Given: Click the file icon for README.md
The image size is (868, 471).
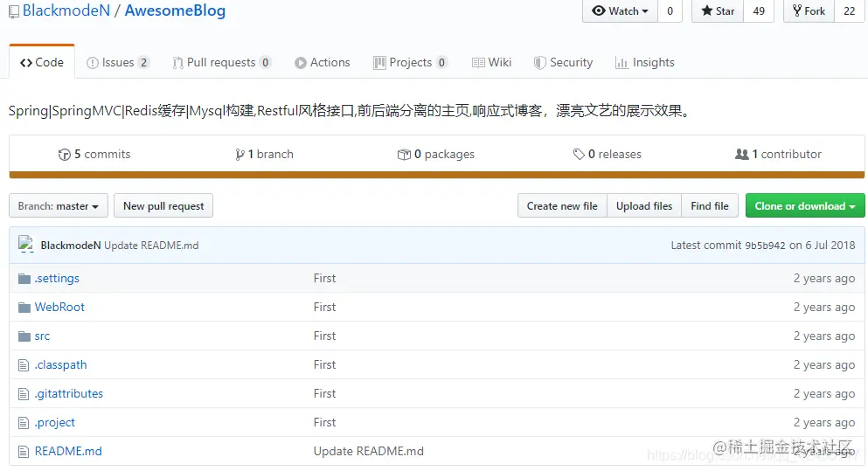Looking at the screenshot, I should pyautogui.click(x=24, y=452).
